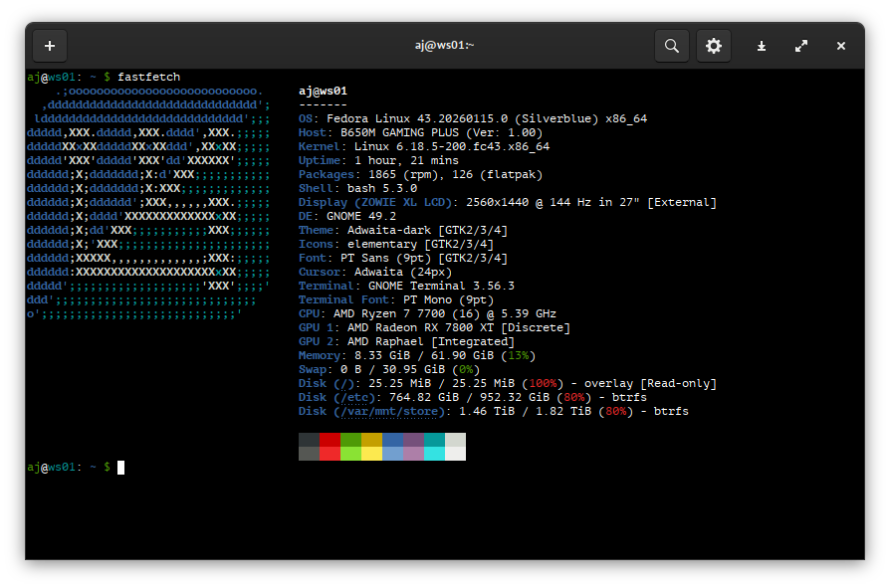Click the Disk (/var/mnt/store) line
The height and width of the screenshot is (588, 890).
(x=494, y=411)
